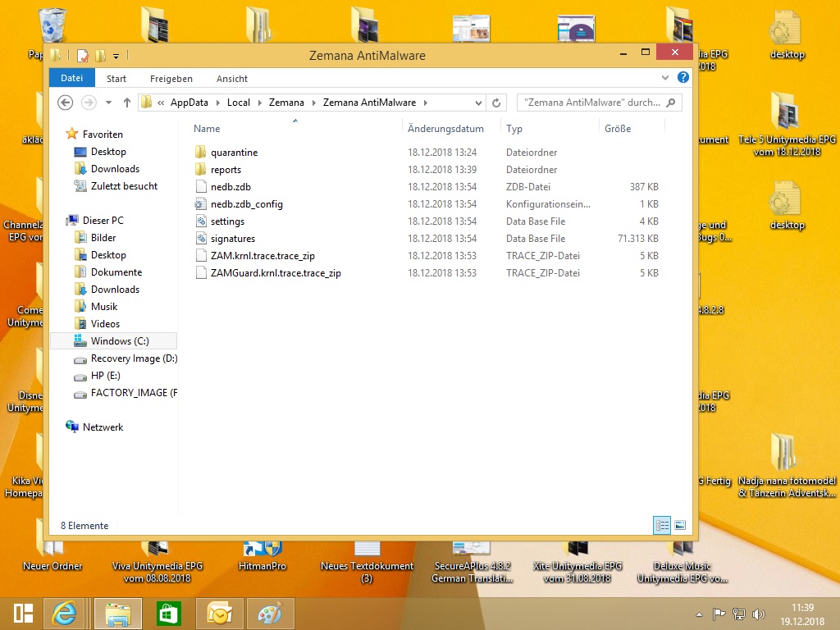Expand path after AppData breadcrumb

(217, 103)
